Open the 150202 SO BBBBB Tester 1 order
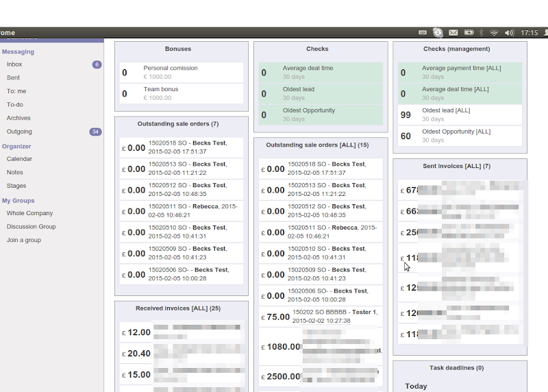This screenshot has height=392, width=548. pos(321,317)
